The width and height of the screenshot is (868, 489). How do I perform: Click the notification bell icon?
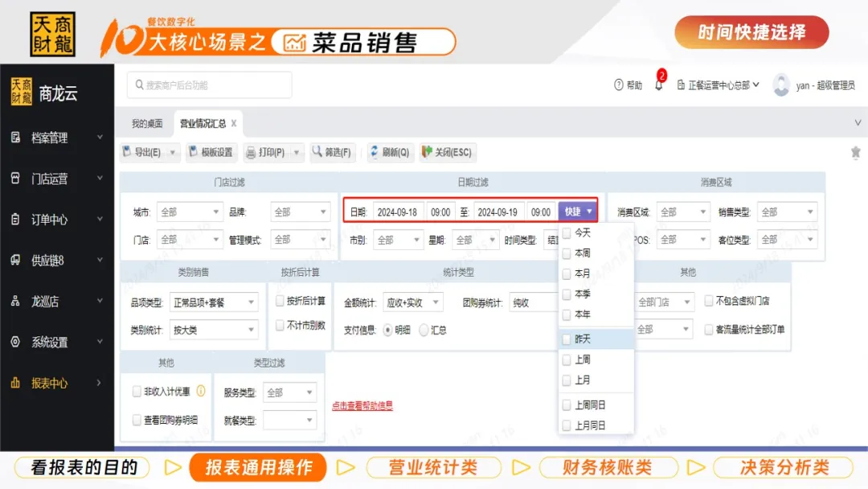pos(659,85)
